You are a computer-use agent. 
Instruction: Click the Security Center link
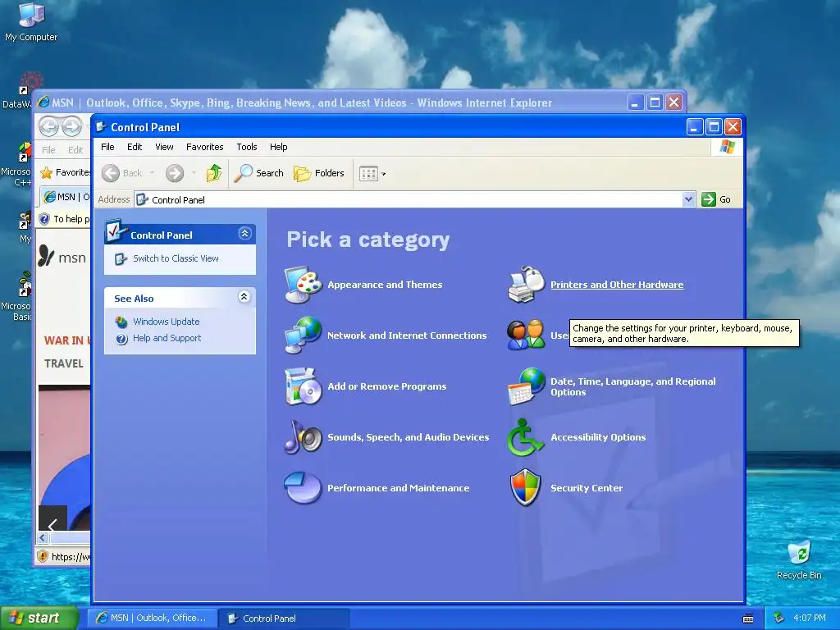(x=587, y=488)
